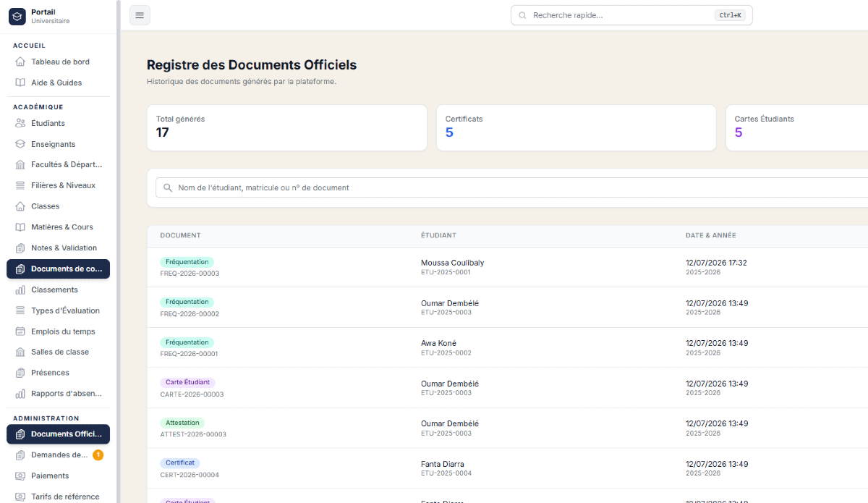Go to Enseignants section
868x503 pixels.
click(x=58, y=144)
